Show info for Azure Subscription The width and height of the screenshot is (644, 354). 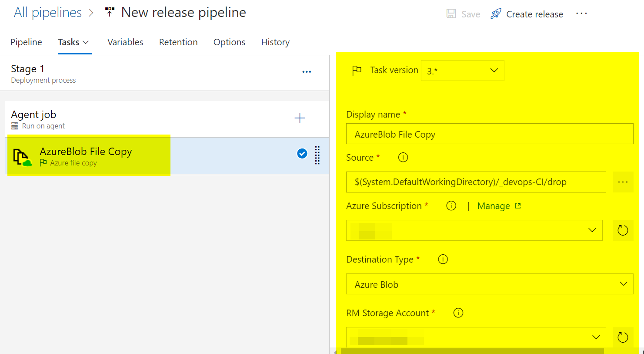click(x=451, y=206)
